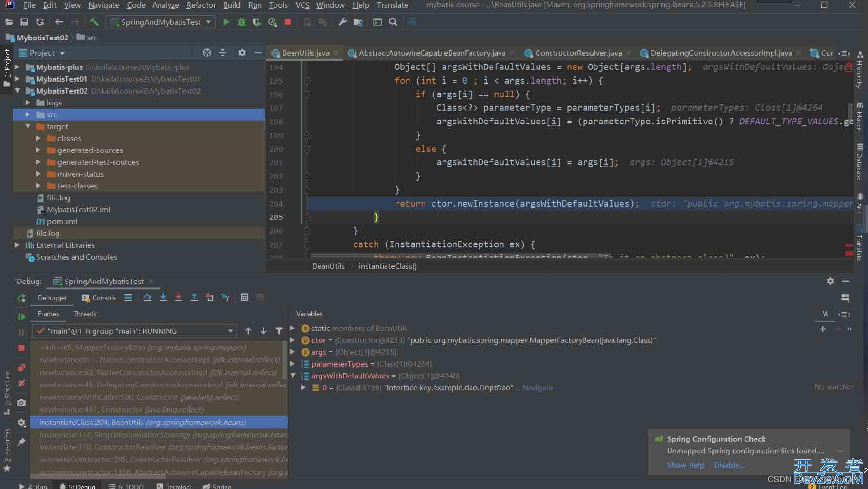Open the Console tab in Debug panel

99,298
